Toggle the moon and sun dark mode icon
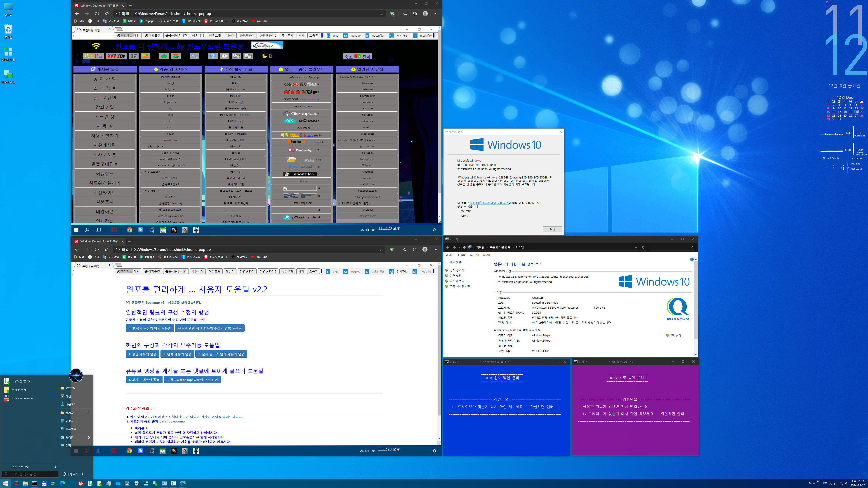Image resolution: width=868 pixels, height=488 pixels. tap(268, 56)
